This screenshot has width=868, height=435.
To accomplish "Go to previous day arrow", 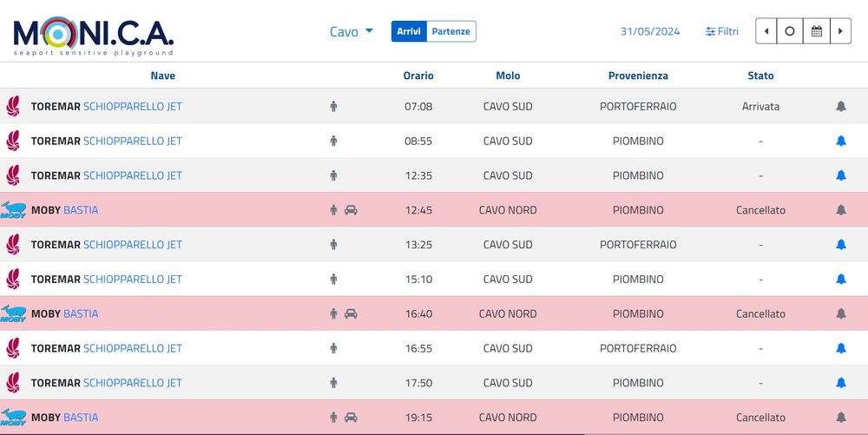I will [x=766, y=31].
